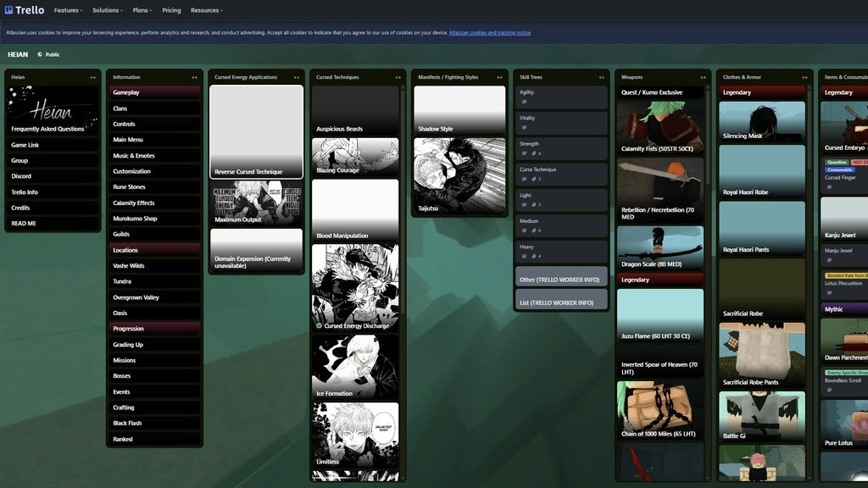The image size is (868, 488).
Task: Collapse the Cursed Energy Applications list
Action: click(x=296, y=77)
